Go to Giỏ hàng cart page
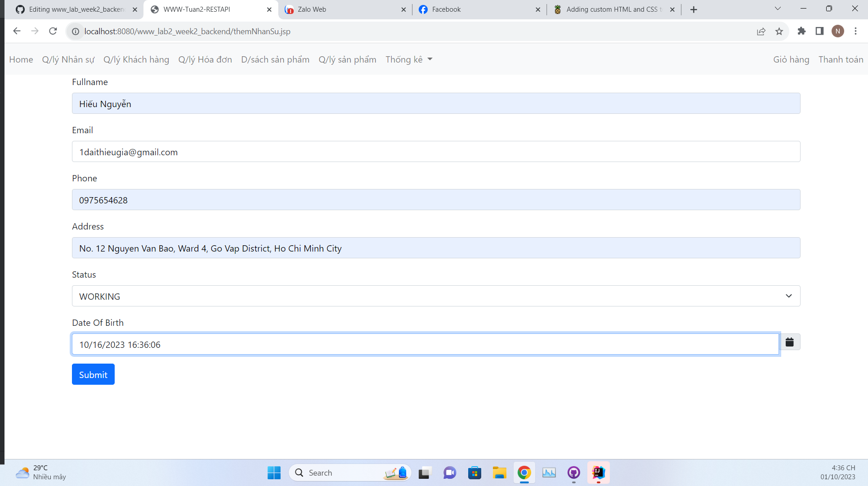This screenshot has height=486, width=868. (791, 59)
